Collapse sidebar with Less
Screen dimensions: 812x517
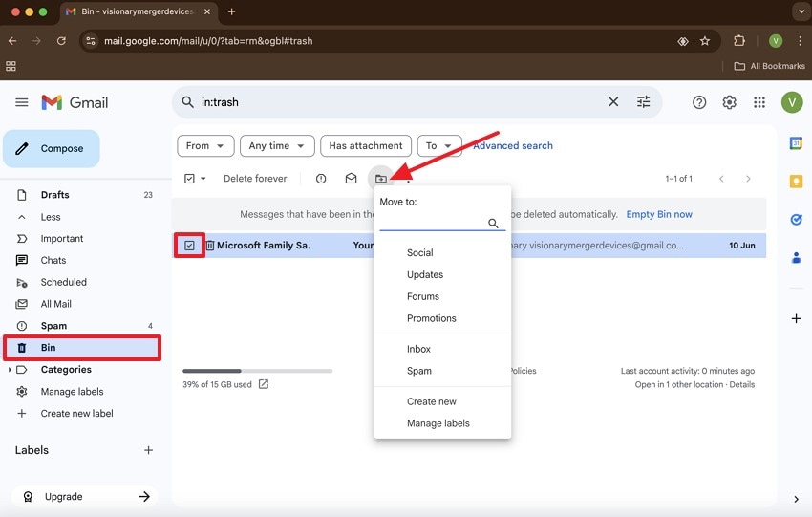pyautogui.click(x=51, y=217)
